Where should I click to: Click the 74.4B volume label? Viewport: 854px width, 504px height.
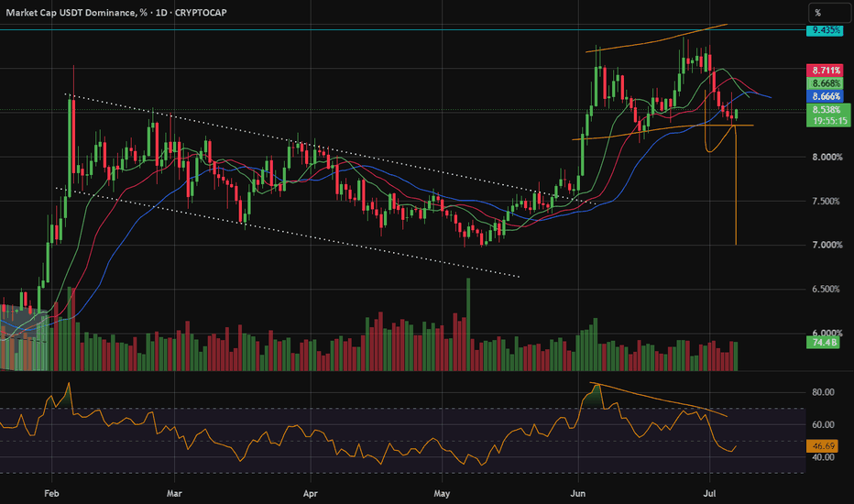(823, 342)
